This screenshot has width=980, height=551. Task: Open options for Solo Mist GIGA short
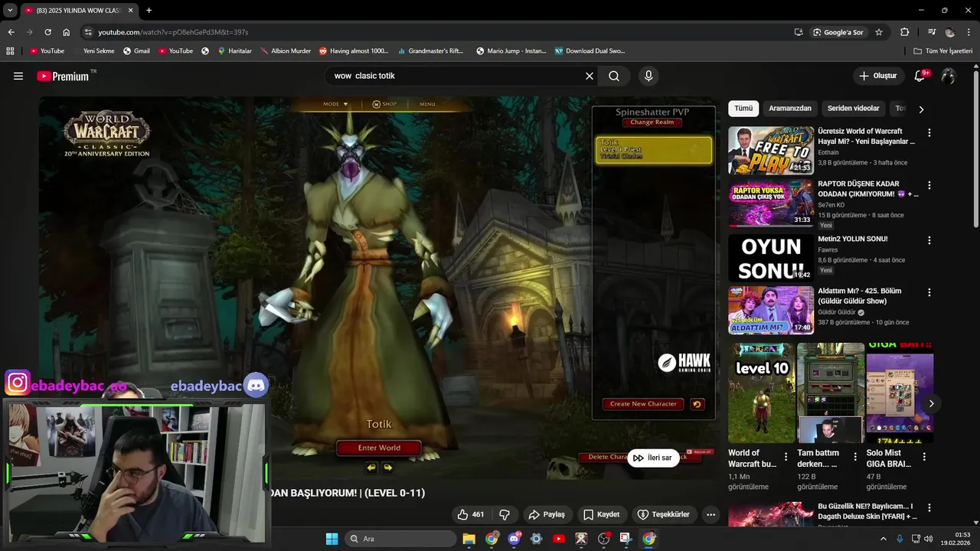point(924,457)
